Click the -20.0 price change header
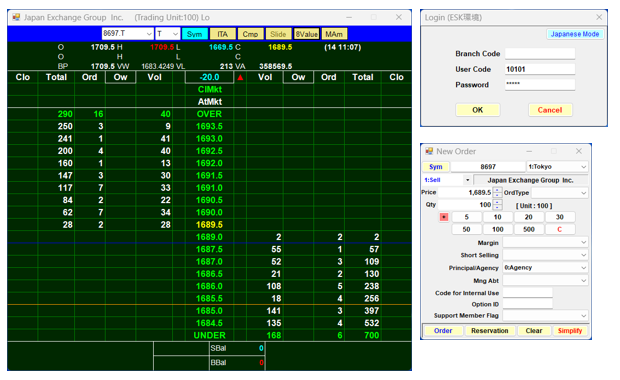Screen dimensions: 620x380 [210, 77]
